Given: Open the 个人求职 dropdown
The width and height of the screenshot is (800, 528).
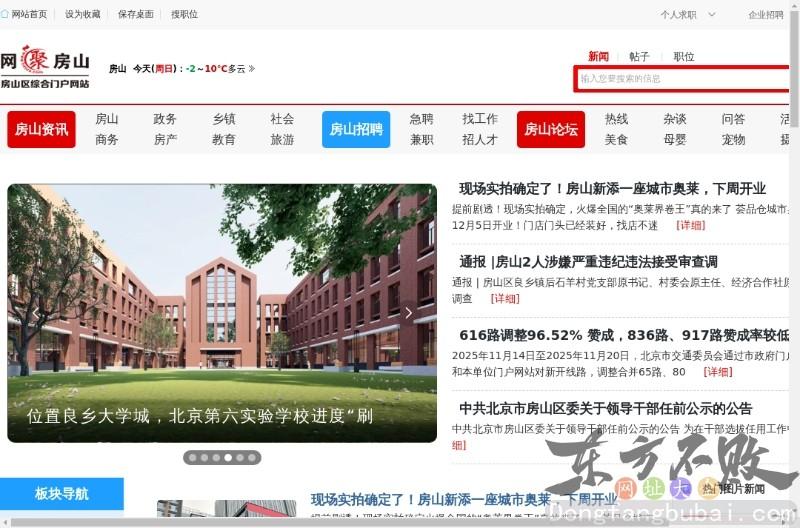Looking at the screenshot, I should [688, 15].
